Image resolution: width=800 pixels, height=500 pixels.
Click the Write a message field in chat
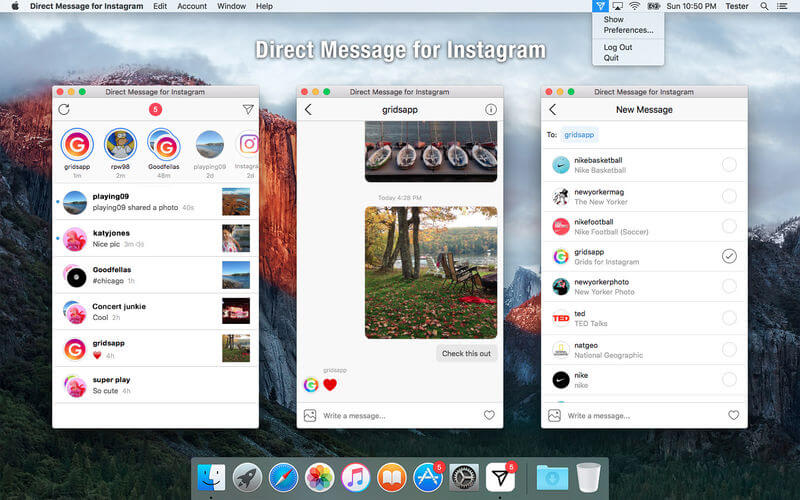click(399, 416)
